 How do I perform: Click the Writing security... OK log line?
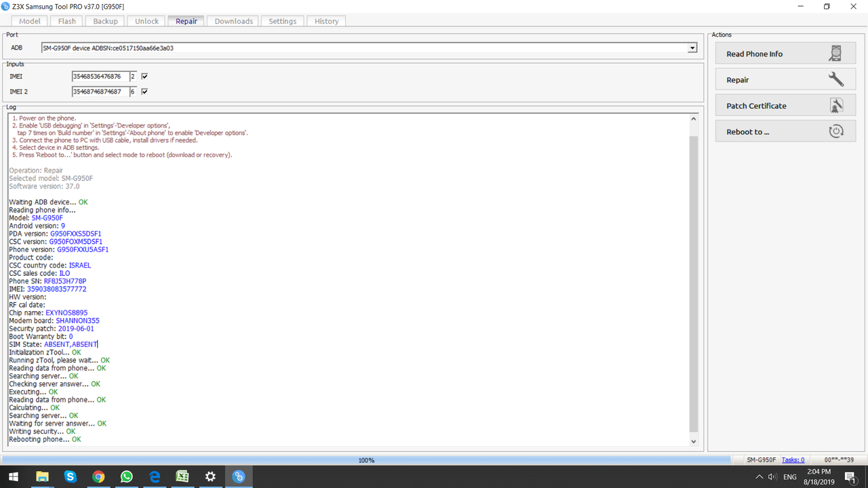pos(42,431)
